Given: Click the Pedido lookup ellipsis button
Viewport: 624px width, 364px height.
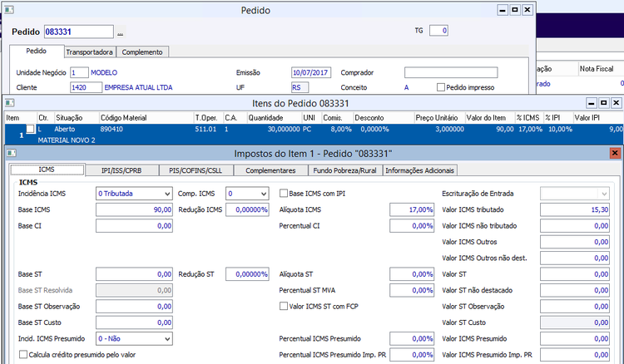Looking at the screenshot, I should [x=121, y=33].
